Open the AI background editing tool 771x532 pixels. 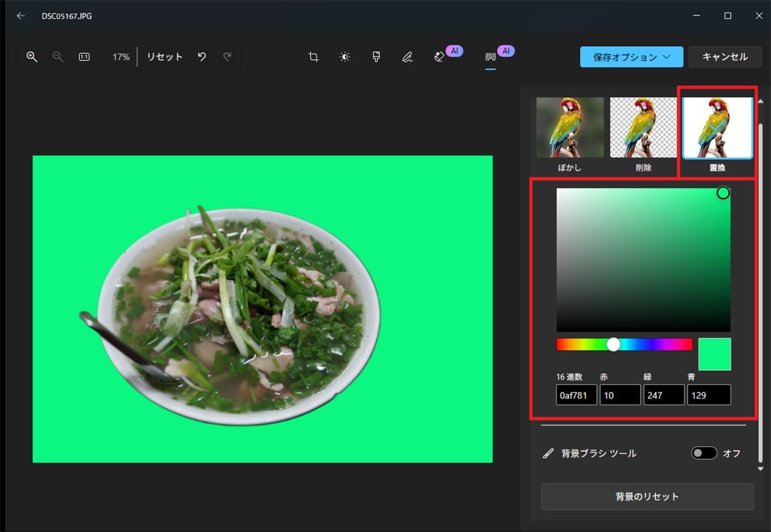click(492, 57)
